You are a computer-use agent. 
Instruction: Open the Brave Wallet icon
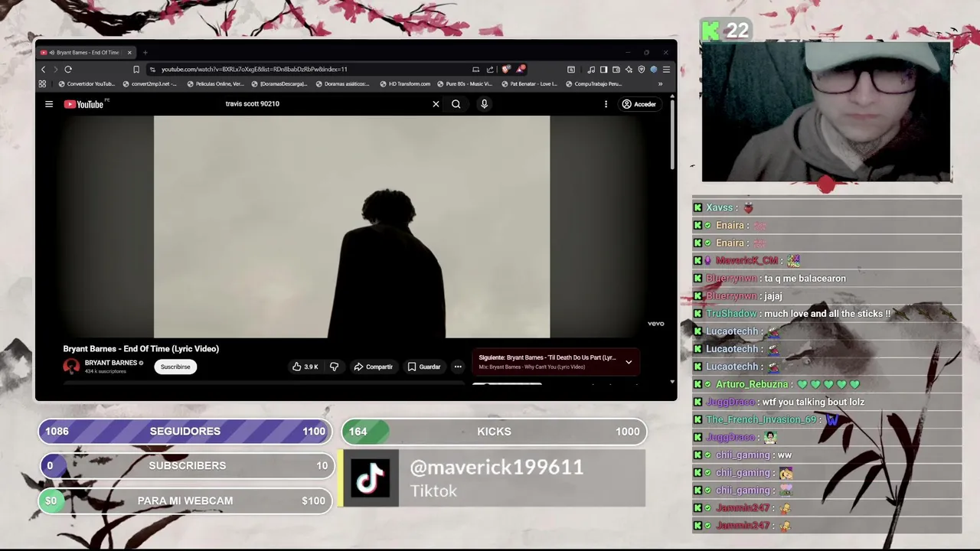click(616, 69)
